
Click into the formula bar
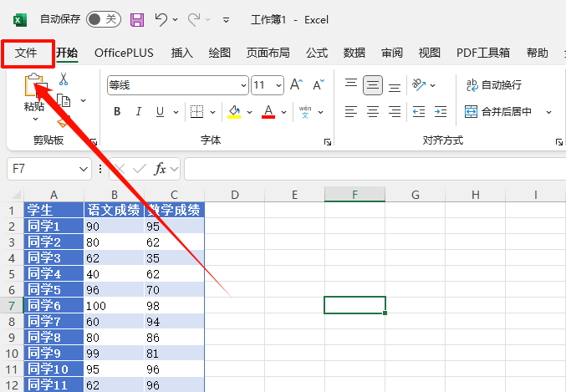[375, 169]
